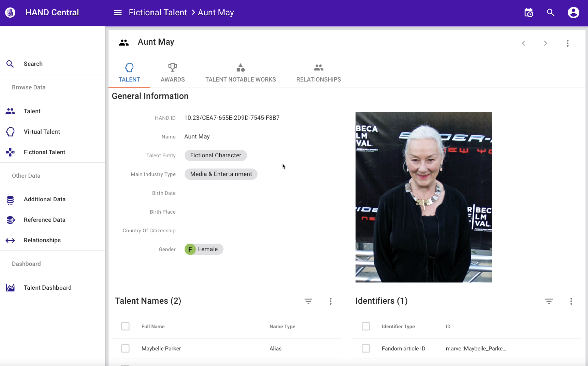Click the HAND Central logo icon
Viewport: 588px width, 366px height.
click(x=10, y=13)
